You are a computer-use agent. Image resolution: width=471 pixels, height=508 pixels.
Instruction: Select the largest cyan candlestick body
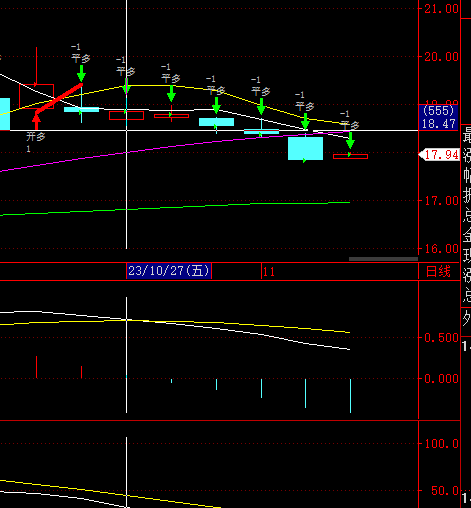[305, 148]
